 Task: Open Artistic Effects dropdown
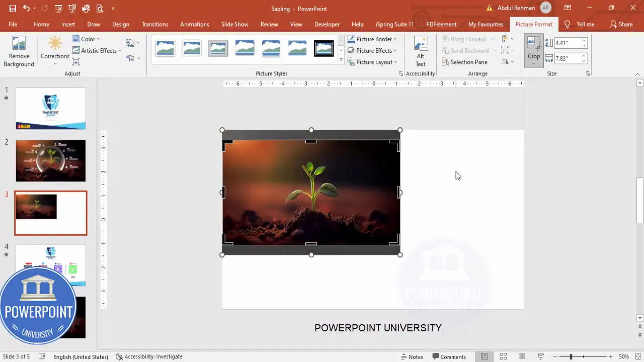click(x=97, y=51)
